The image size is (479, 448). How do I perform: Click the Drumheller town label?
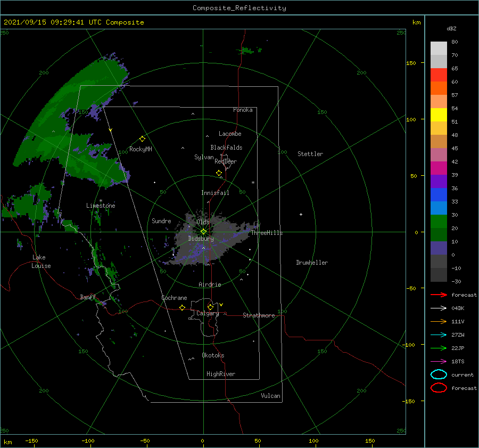[x=312, y=263]
